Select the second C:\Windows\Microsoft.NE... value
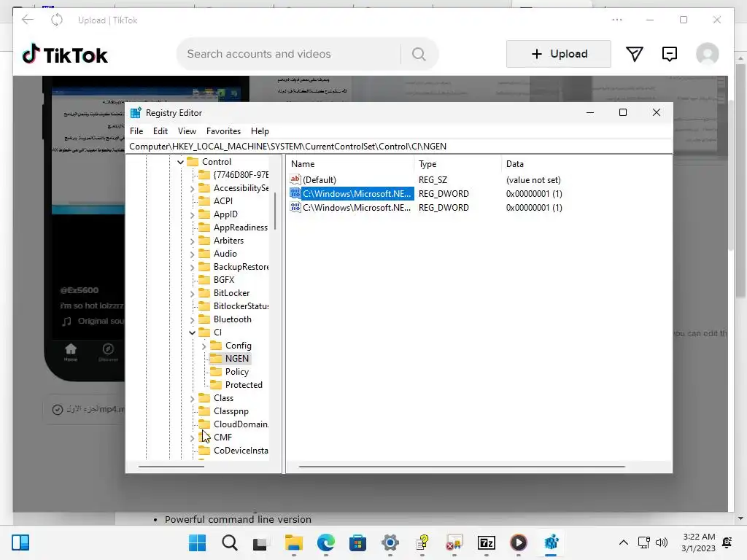The width and height of the screenshot is (747, 560). 356,208
